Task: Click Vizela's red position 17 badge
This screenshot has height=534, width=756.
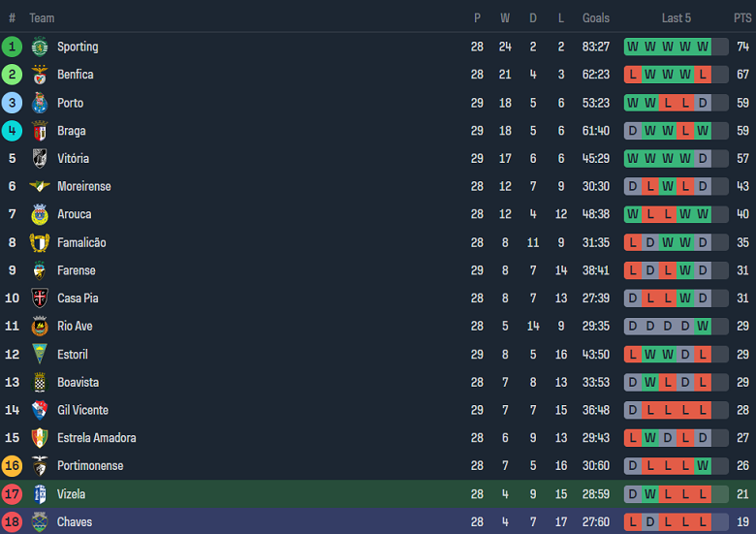Action: tap(12, 494)
